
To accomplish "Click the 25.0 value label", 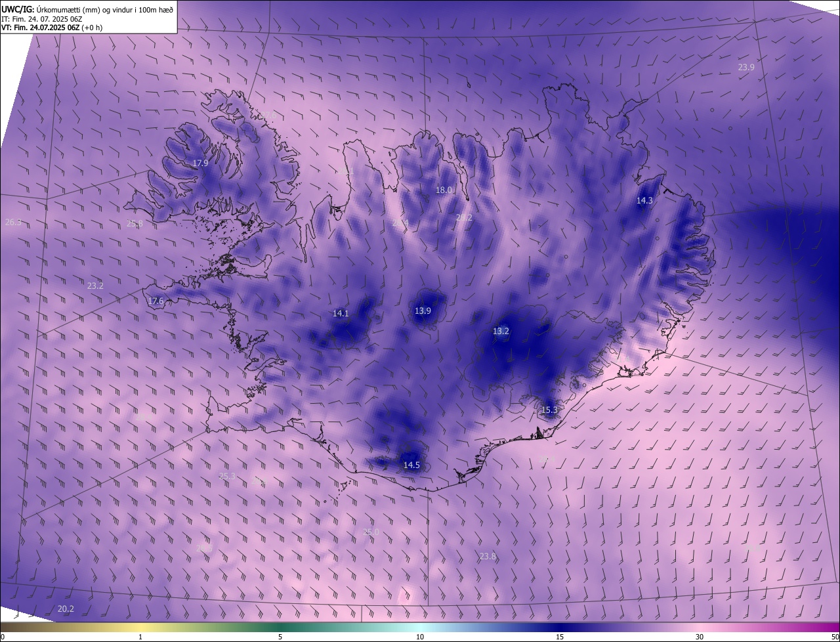I will point(371,532).
